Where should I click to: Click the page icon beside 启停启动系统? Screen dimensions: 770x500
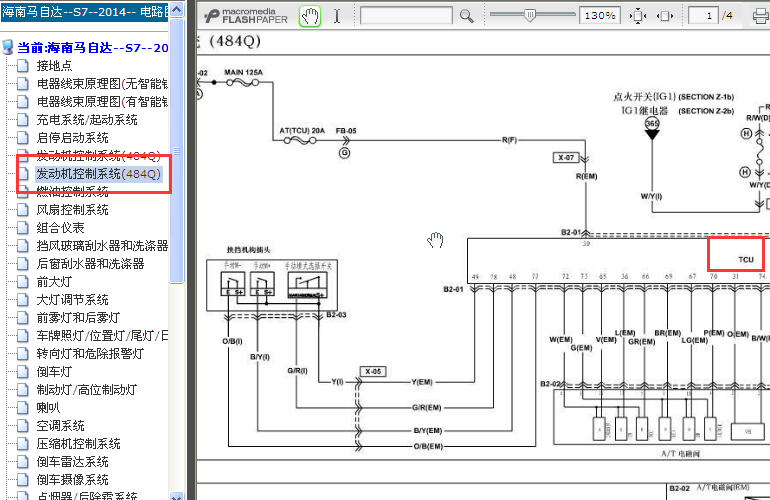coord(23,138)
